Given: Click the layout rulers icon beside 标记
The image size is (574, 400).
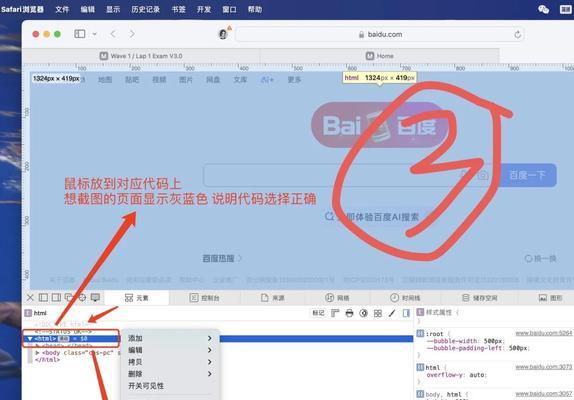Looking at the screenshot, I should pyautogui.click(x=335, y=313).
